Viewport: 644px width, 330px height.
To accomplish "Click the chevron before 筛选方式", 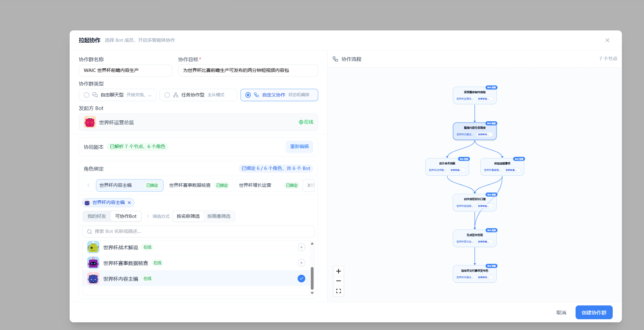I will pos(148,216).
